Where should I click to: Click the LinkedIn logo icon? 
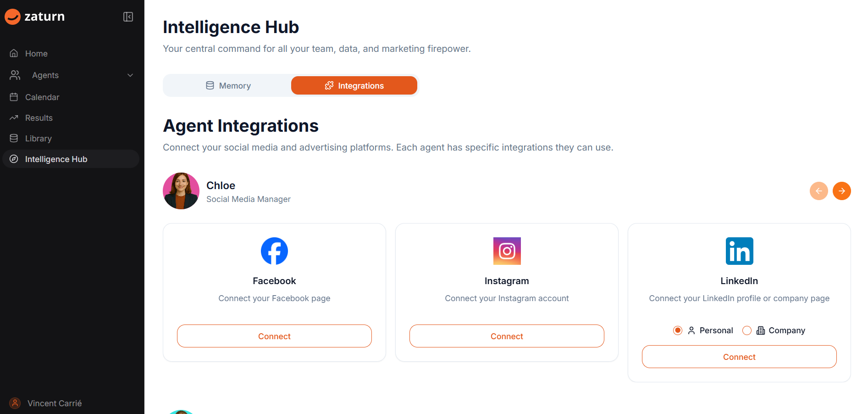pyautogui.click(x=739, y=251)
